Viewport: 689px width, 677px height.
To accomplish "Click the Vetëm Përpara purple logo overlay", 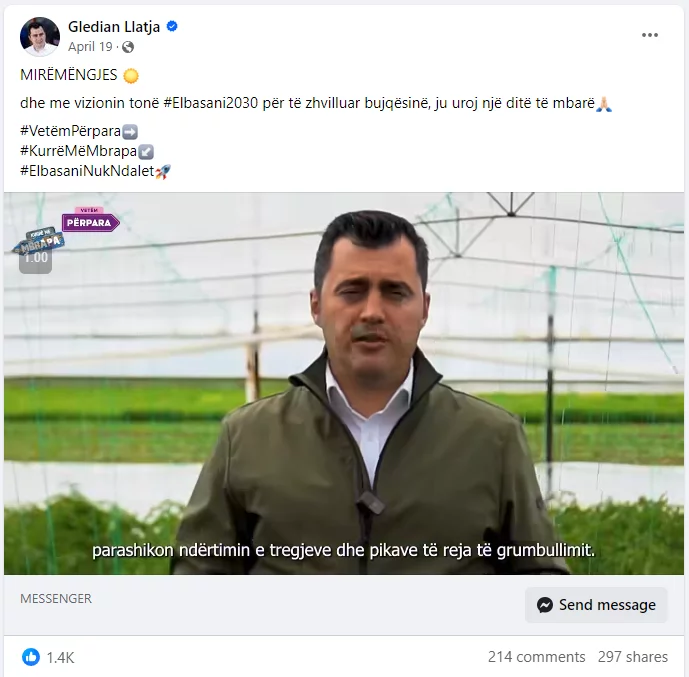I will tap(90, 219).
